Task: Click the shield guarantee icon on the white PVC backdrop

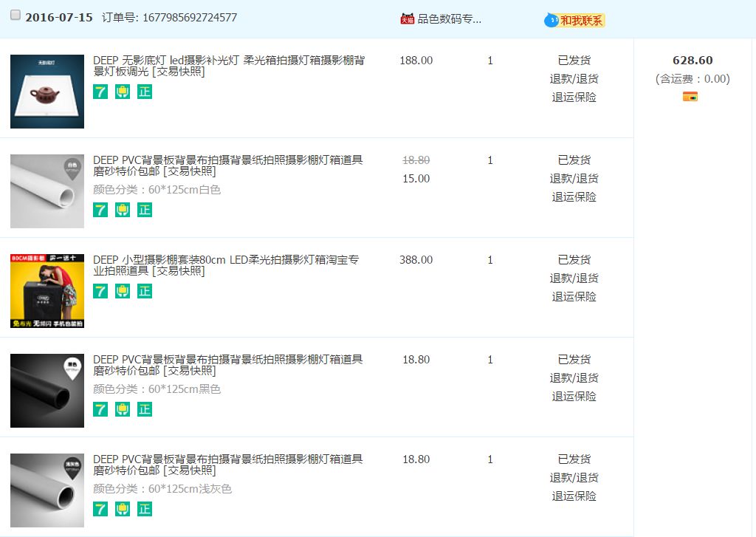Action: point(123,210)
